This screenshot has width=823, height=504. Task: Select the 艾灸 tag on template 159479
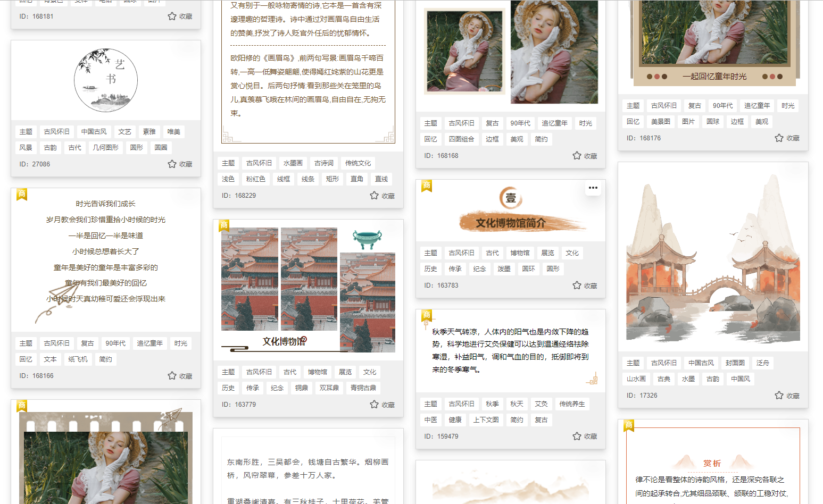[x=541, y=404]
